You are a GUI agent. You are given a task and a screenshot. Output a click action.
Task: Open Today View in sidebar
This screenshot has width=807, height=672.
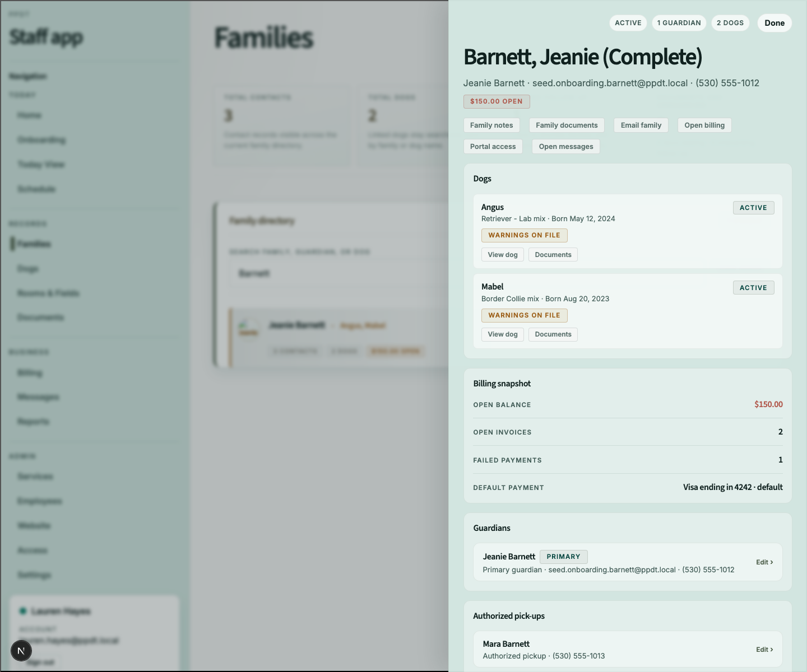coord(41,165)
